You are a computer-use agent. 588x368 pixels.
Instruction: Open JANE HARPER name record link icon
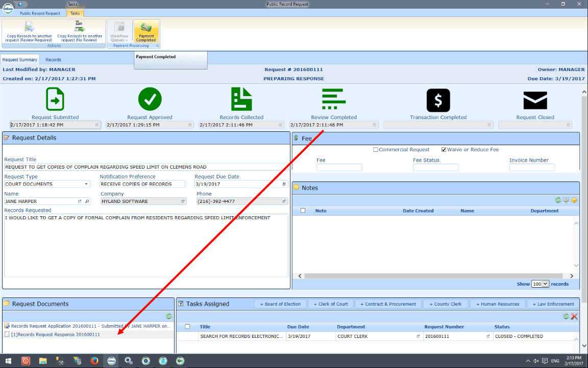tap(80, 201)
